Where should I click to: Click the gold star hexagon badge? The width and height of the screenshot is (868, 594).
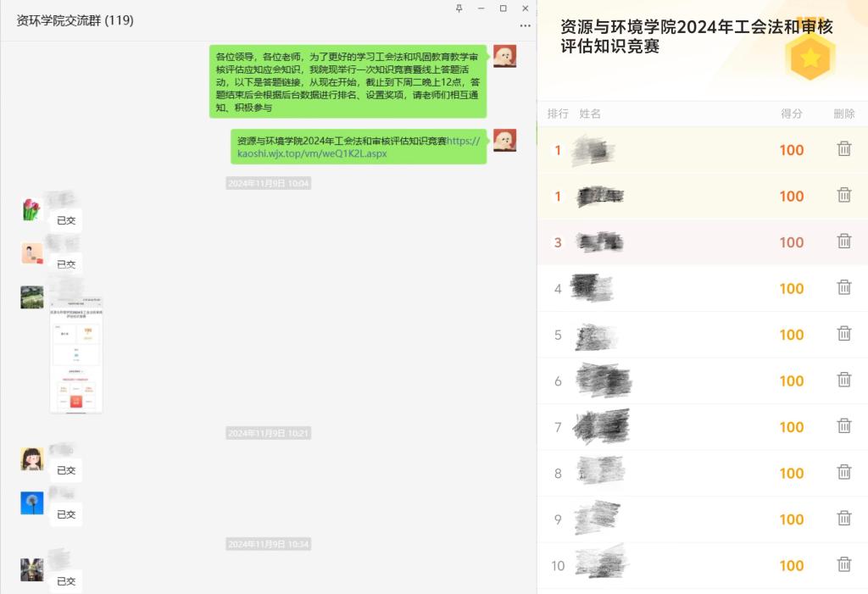pyautogui.click(x=810, y=58)
